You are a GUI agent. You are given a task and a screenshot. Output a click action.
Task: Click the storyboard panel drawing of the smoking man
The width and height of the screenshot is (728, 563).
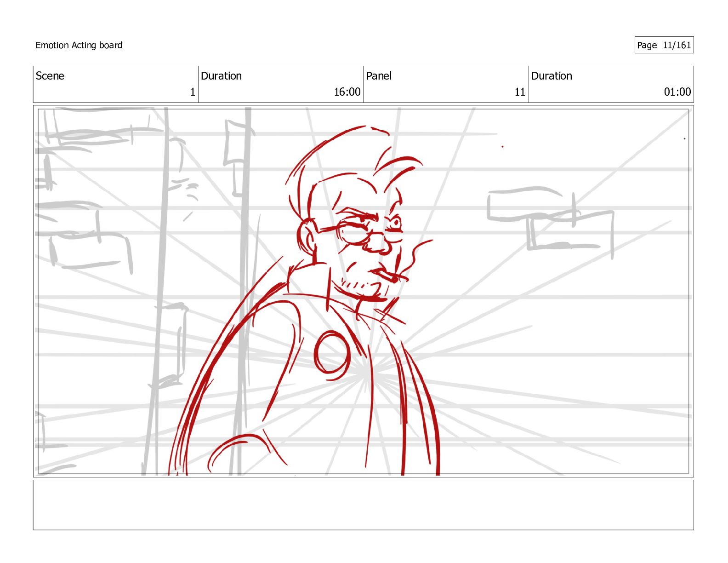point(363,291)
